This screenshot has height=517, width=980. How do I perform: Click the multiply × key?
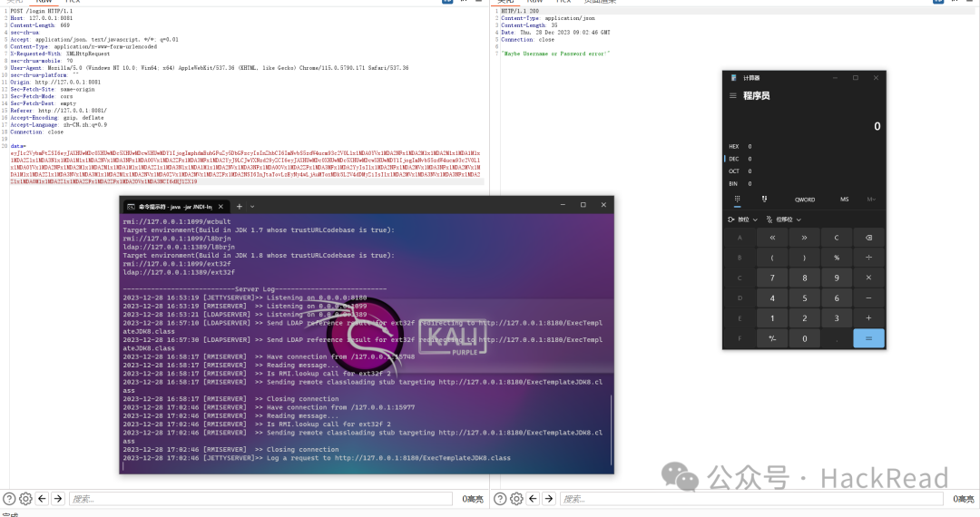pyautogui.click(x=868, y=278)
